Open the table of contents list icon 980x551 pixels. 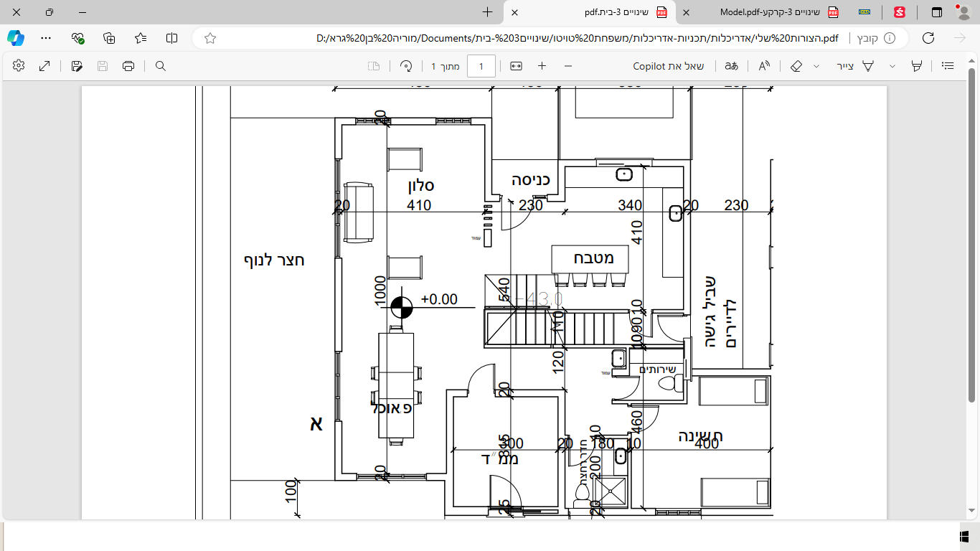coord(948,66)
